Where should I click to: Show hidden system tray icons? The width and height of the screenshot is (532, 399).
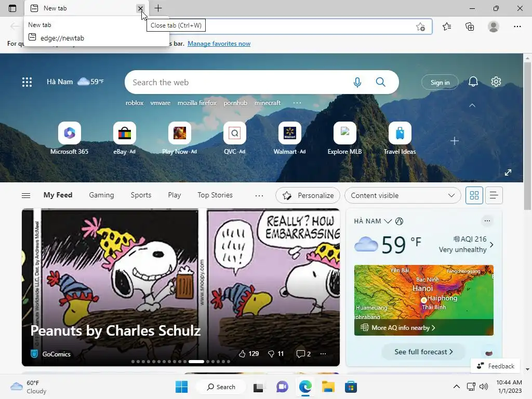pyautogui.click(x=457, y=387)
